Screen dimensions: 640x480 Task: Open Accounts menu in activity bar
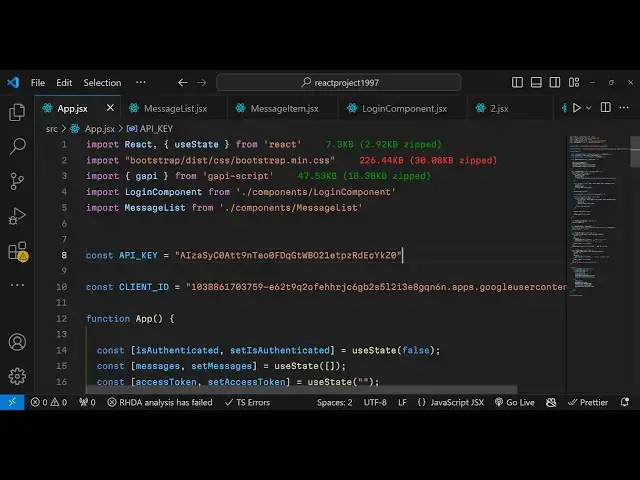pos(17,342)
